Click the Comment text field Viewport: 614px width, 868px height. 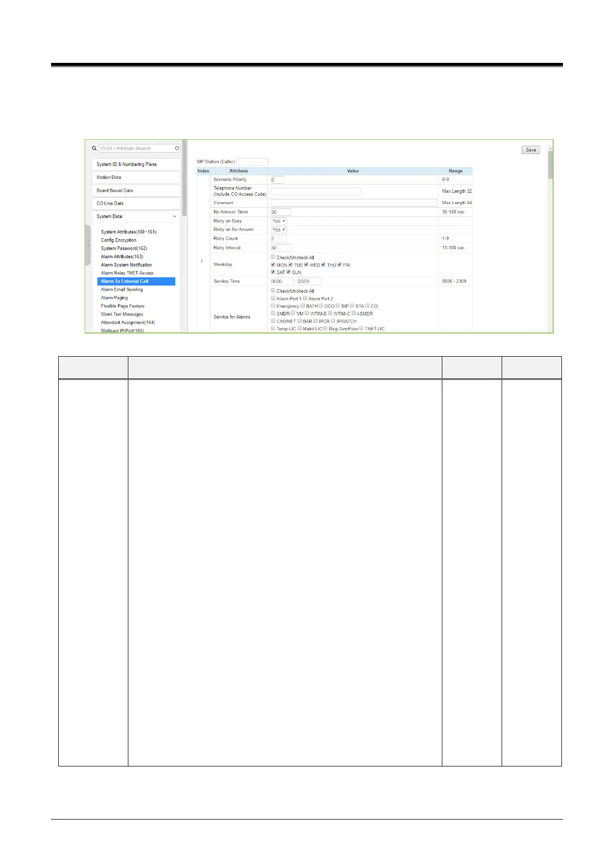354,203
